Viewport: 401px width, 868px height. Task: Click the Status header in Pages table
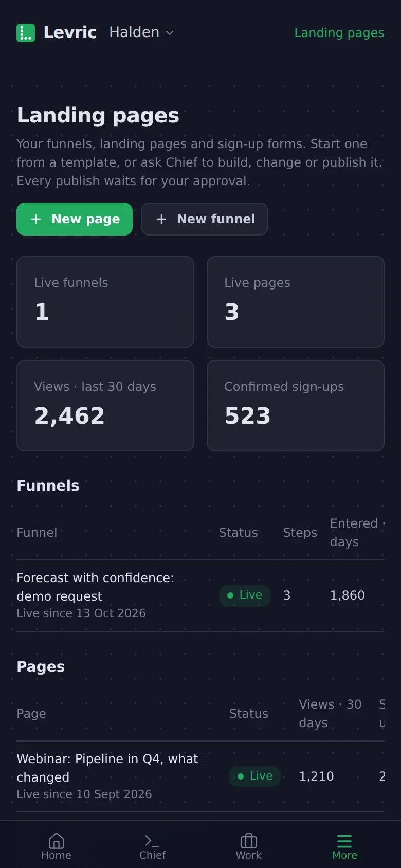click(x=248, y=714)
